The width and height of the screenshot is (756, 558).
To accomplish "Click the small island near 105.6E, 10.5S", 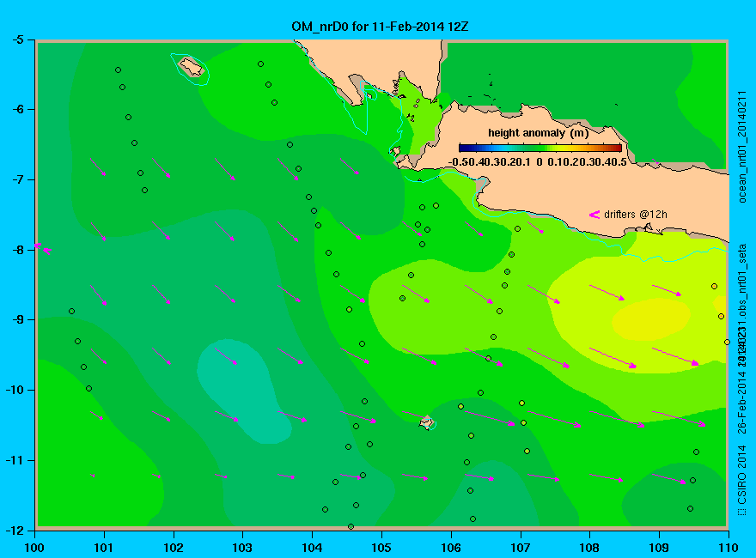I will point(426,422).
